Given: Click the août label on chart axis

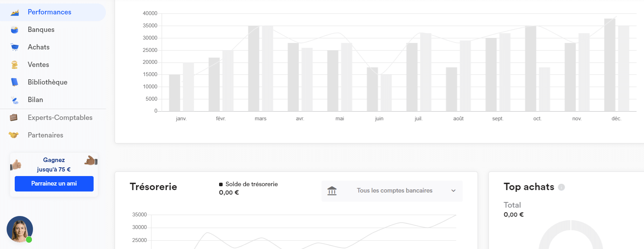Looking at the screenshot, I should click(458, 119).
